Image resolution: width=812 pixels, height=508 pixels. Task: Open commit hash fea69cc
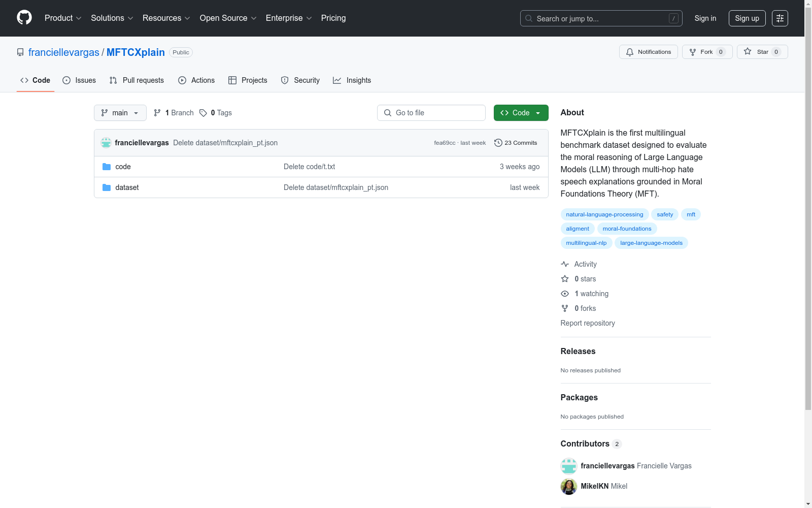(x=445, y=143)
